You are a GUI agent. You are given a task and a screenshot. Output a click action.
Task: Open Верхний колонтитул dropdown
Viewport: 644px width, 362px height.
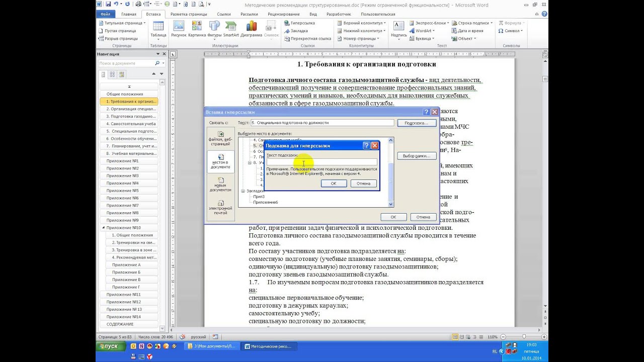pyautogui.click(x=361, y=23)
